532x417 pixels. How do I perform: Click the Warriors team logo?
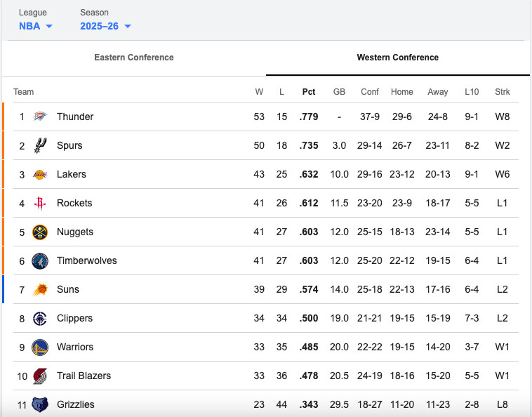pos(40,347)
